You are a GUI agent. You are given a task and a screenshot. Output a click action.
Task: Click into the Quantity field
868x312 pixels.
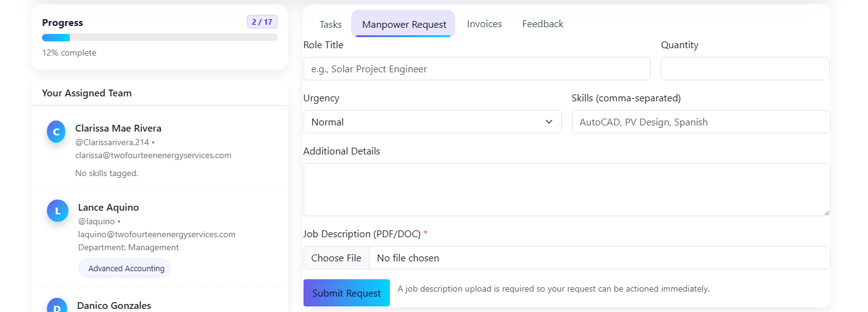[744, 69]
